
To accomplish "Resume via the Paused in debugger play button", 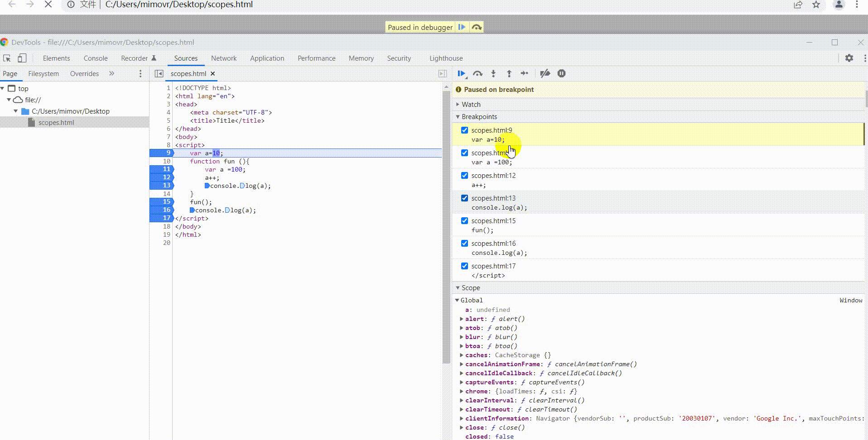I will coord(462,27).
